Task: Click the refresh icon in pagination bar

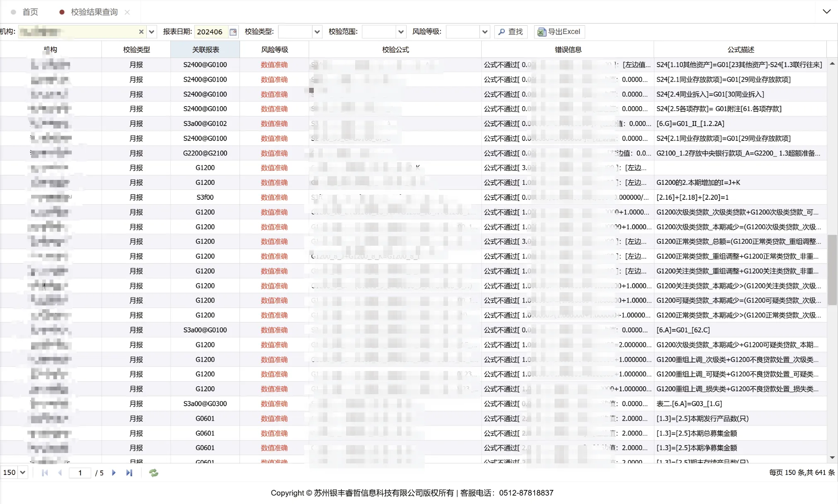Action: click(154, 473)
